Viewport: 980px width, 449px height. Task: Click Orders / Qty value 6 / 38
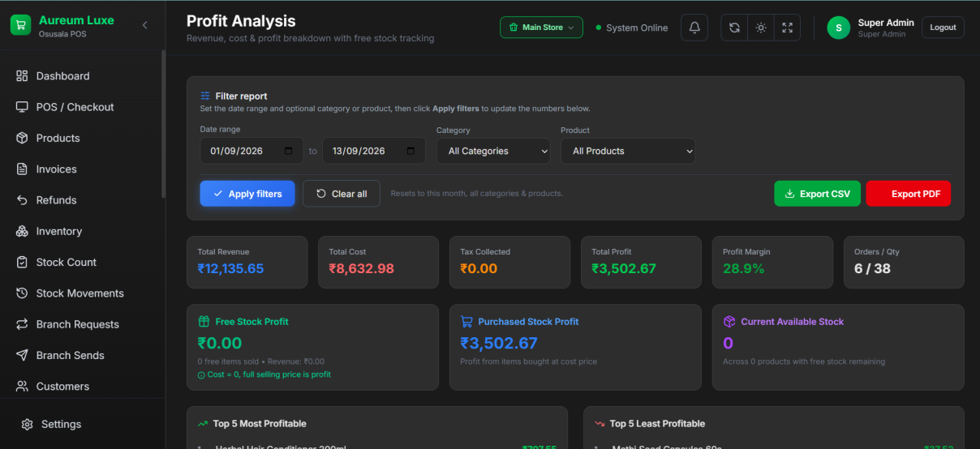pos(872,268)
